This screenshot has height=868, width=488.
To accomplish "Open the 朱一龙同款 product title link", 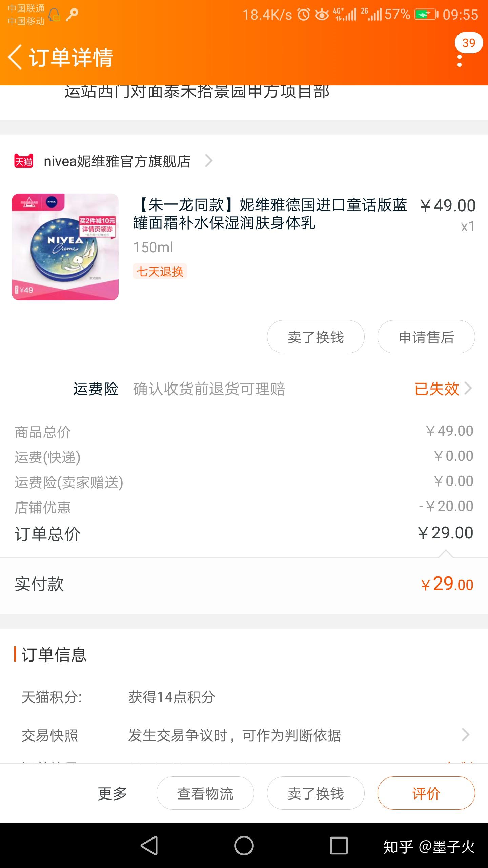I will pyautogui.click(x=270, y=214).
